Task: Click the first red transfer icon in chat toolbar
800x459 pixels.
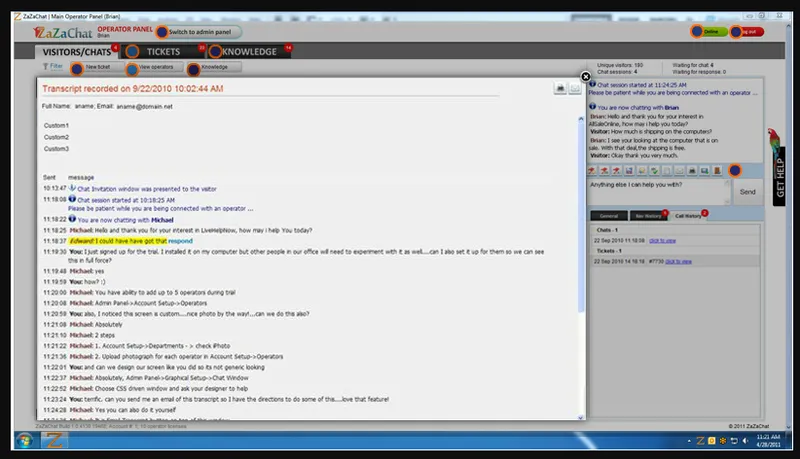Action: [592, 170]
